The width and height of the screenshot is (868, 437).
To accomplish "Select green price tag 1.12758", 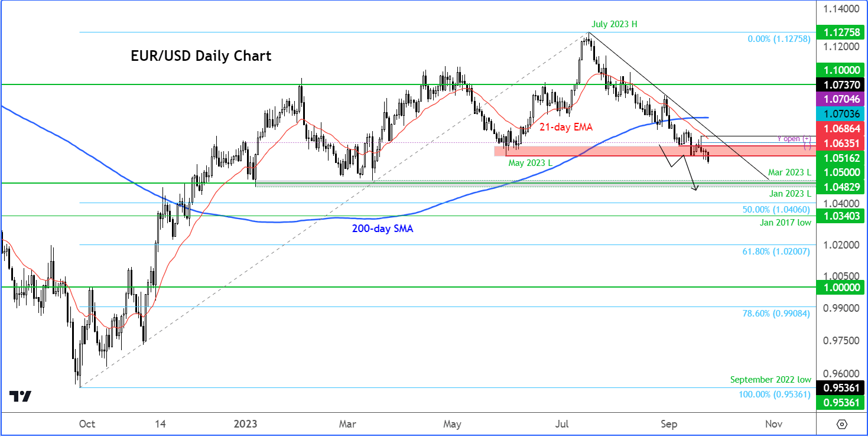I will point(840,32).
